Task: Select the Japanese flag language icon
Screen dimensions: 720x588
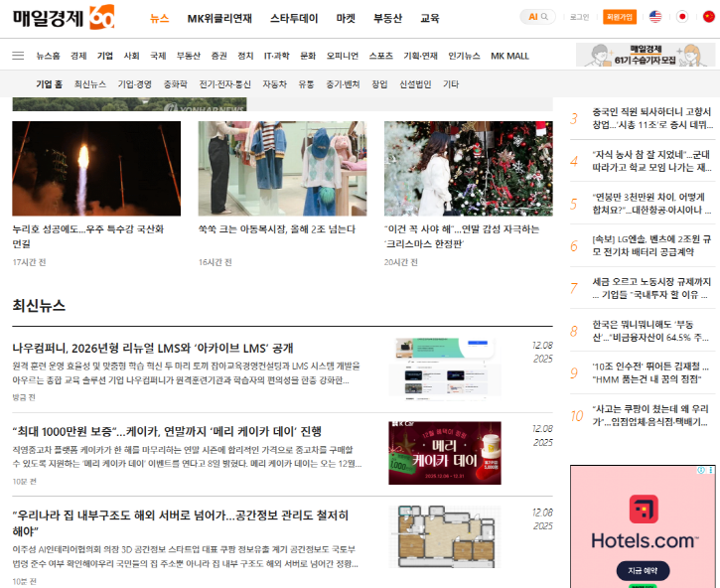Action: [682, 17]
